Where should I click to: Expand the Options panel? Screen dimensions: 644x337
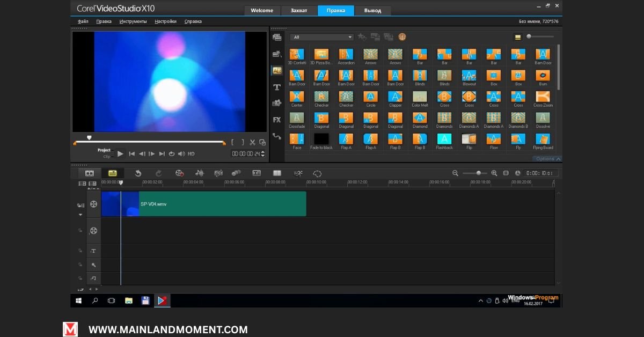[x=548, y=159]
